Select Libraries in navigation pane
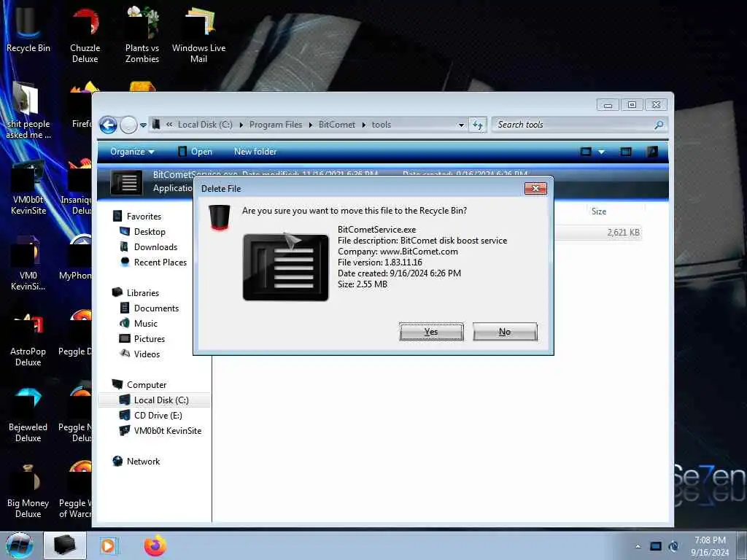Viewport: 747px width, 560px height. pyautogui.click(x=143, y=293)
